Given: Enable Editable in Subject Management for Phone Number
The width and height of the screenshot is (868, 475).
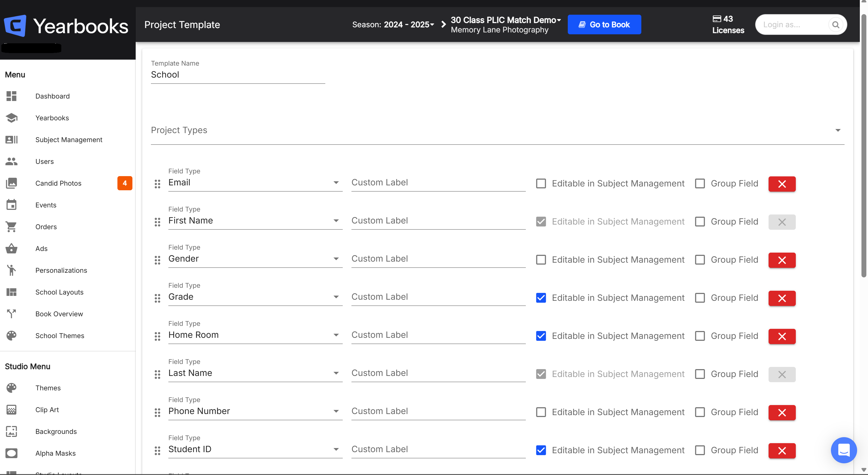Looking at the screenshot, I should point(541,412).
